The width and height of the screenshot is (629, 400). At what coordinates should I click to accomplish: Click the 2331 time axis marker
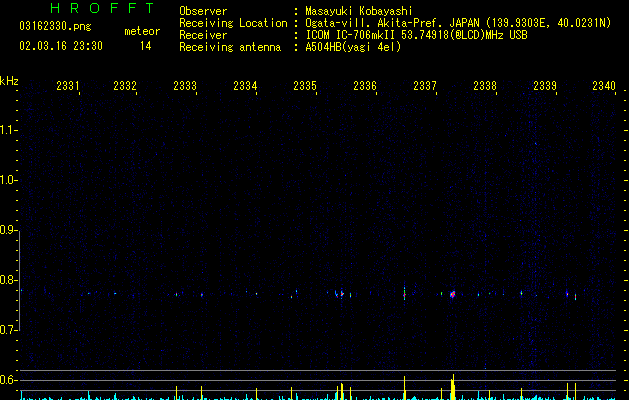pyautogui.click(x=68, y=86)
